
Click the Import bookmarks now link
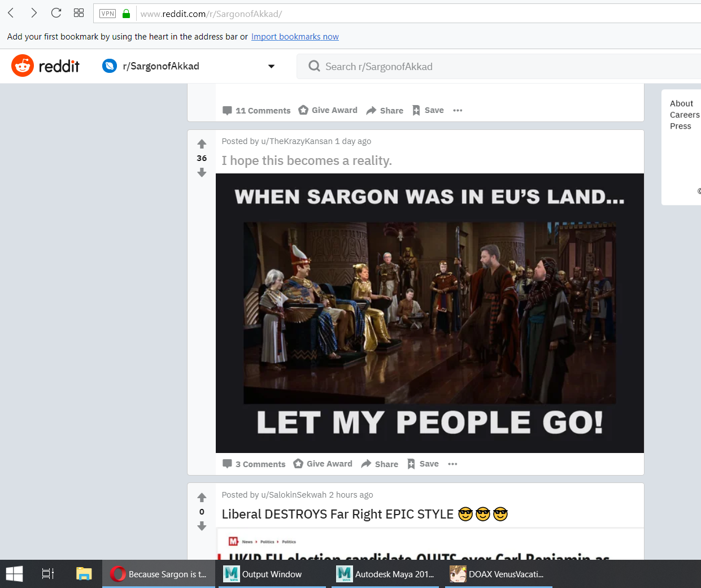295,37
